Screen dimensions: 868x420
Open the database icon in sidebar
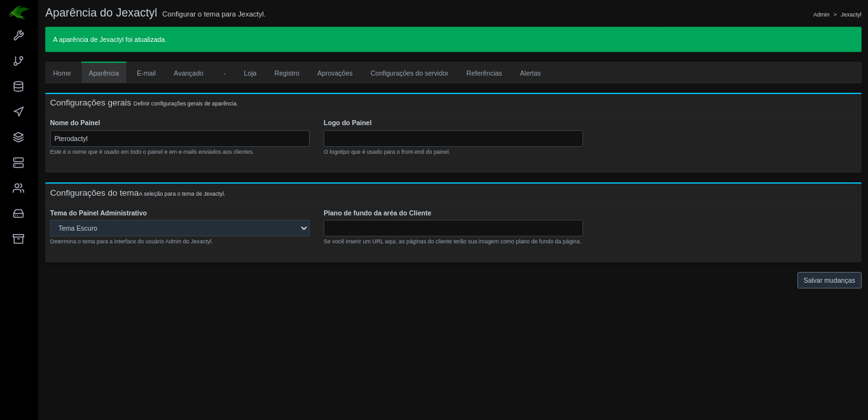coord(18,86)
